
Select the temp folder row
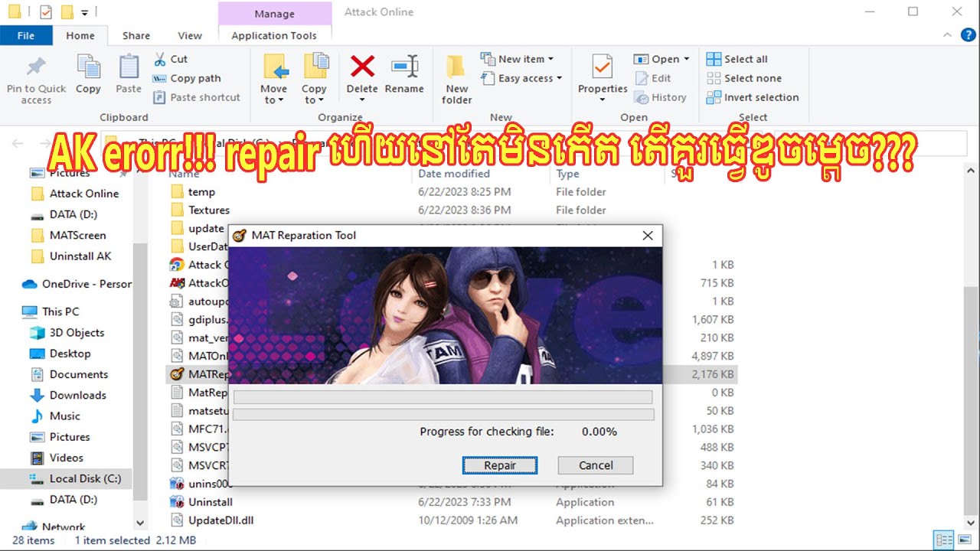click(x=452, y=192)
